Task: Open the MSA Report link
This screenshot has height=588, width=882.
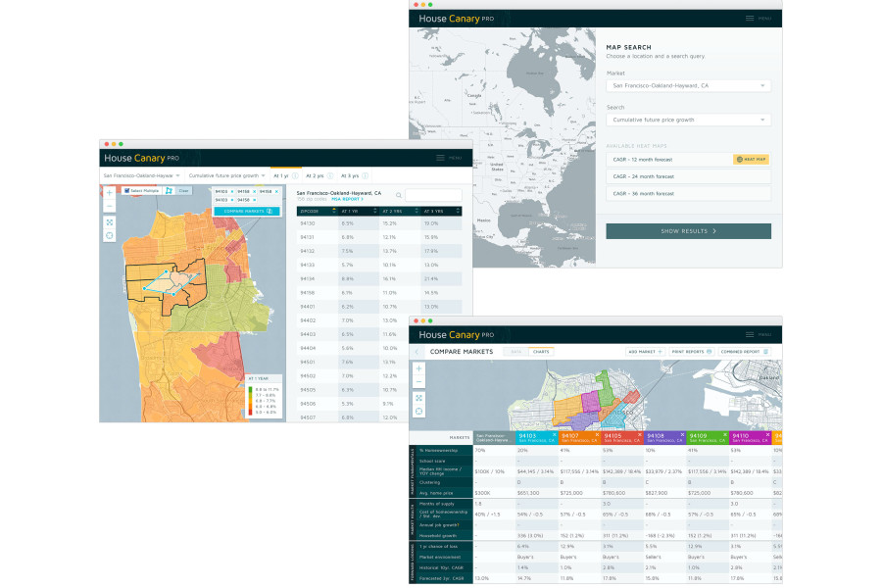Action: click(347, 199)
